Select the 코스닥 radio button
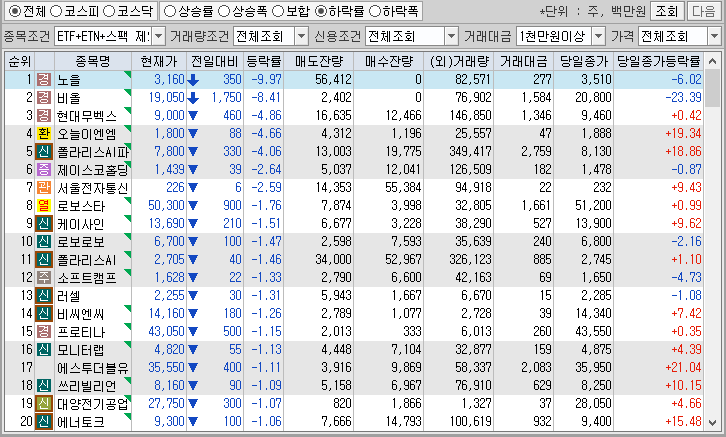The image size is (726, 437). pos(109,11)
